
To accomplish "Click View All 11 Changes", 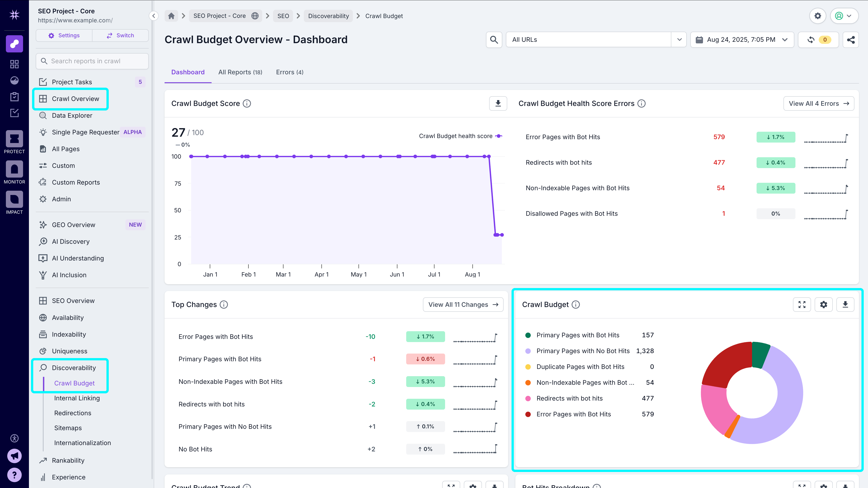I will coord(463,304).
